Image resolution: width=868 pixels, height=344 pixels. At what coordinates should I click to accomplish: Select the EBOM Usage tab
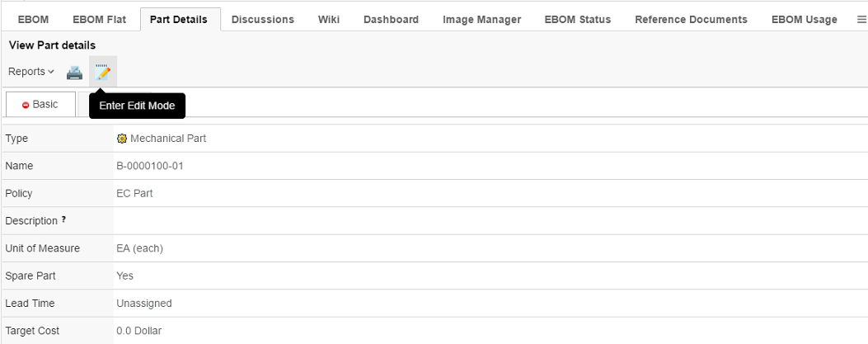point(804,20)
